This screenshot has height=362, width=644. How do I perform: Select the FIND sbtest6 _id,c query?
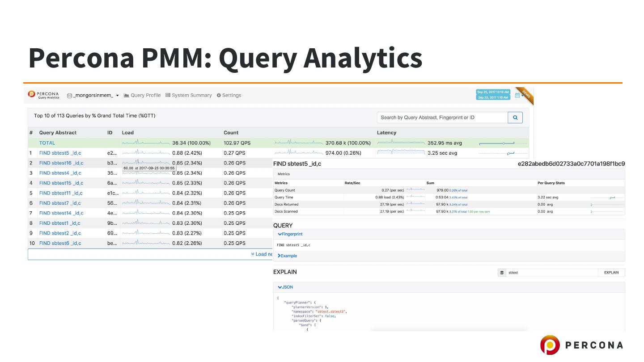[60, 243]
